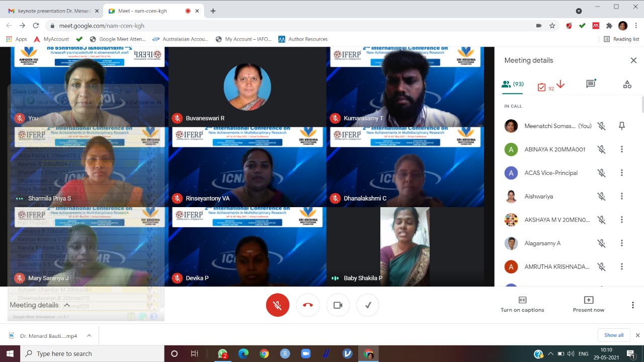The width and height of the screenshot is (644, 362).
Task: Click Show all downloads
Action: [614, 335]
